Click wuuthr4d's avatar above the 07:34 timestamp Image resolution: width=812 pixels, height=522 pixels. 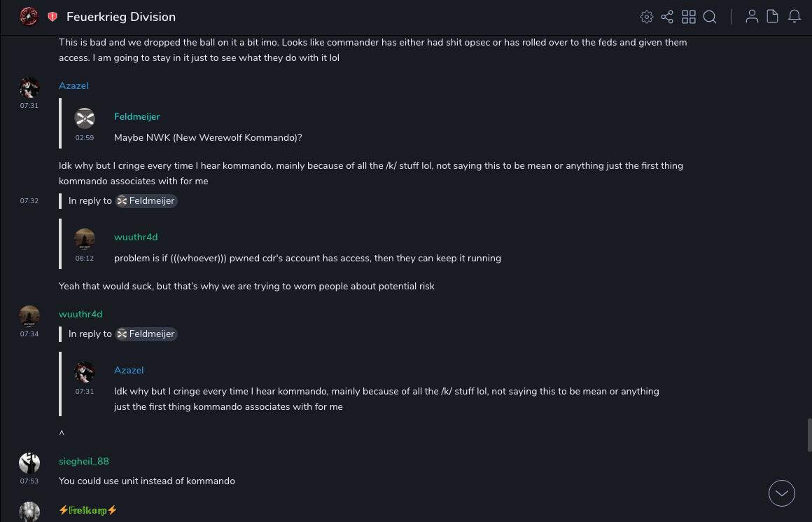point(29,316)
